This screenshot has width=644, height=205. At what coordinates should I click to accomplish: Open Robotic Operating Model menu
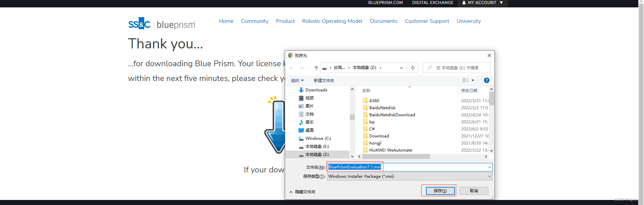click(x=332, y=21)
